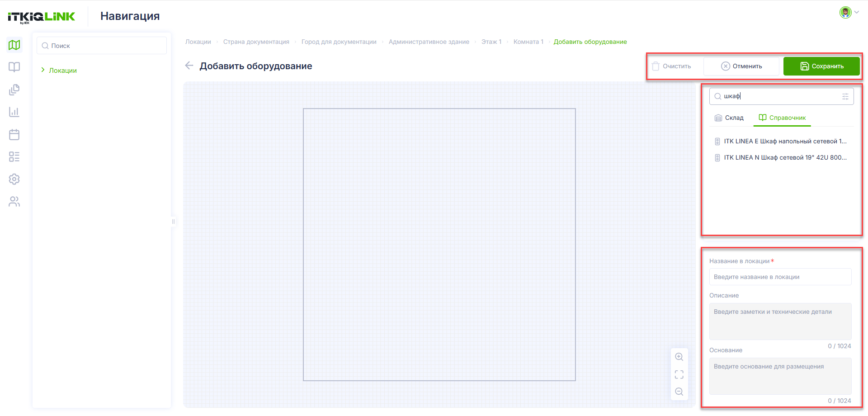Focus the Название в локации input field
This screenshot has width=868, height=416.
[x=780, y=277]
